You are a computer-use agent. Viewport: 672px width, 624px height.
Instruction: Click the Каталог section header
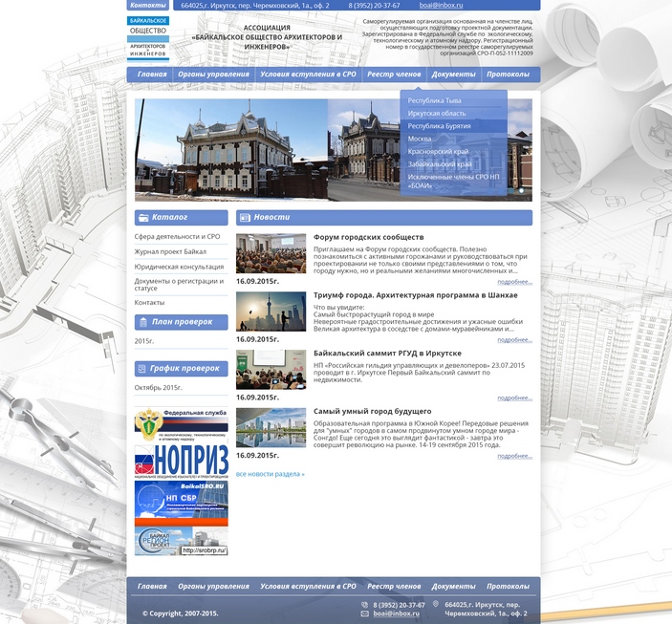click(x=182, y=218)
